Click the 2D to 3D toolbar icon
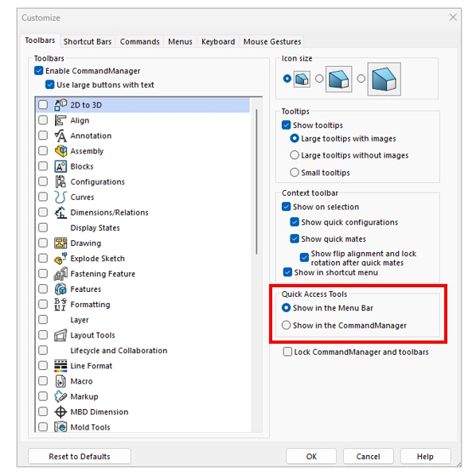 pos(60,105)
